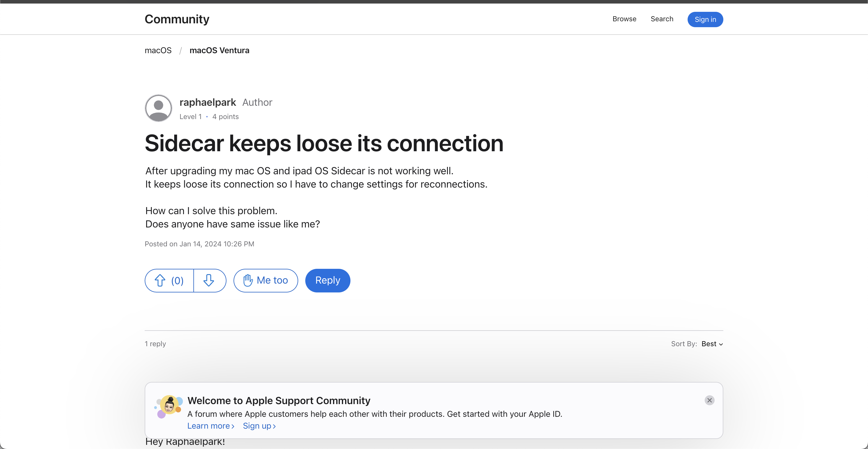Upvote the Sidecar post
868x449 pixels.
[x=160, y=280]
